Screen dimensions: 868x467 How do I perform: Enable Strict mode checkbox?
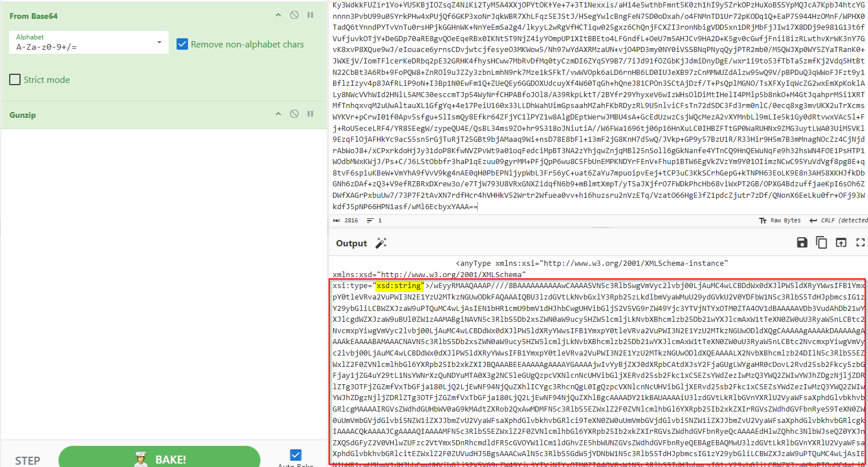coord(15,80)
